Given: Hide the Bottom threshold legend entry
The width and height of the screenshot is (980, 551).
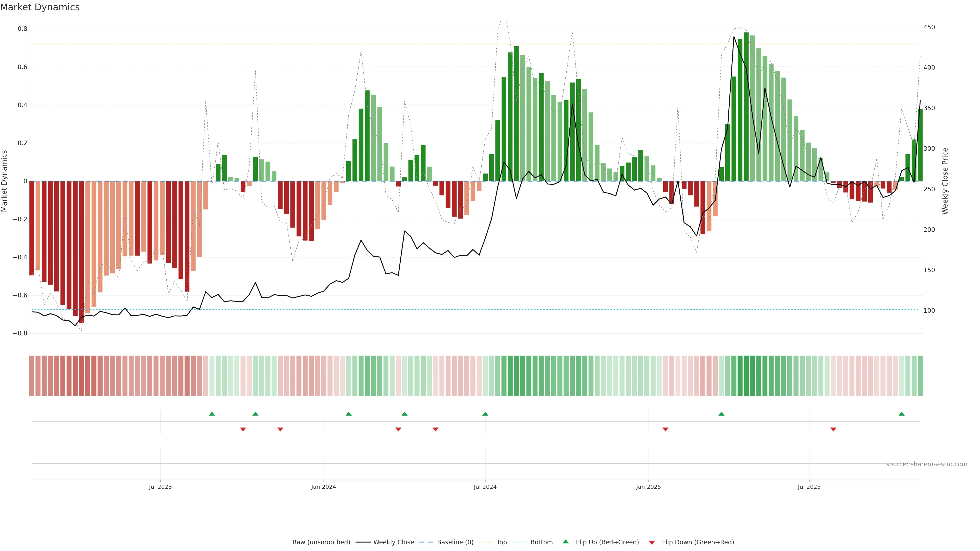Looking at the screenshot, I should (541, 542).
